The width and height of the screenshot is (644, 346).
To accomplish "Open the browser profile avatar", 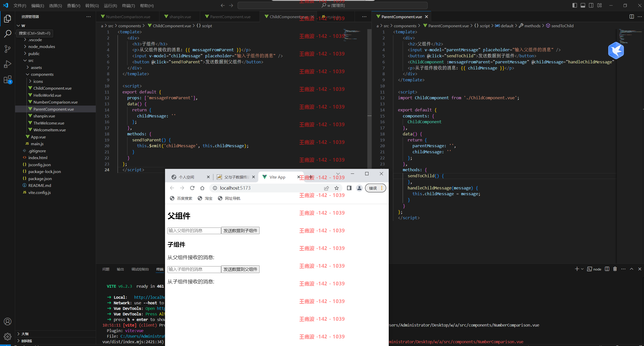I will point(359,188).
